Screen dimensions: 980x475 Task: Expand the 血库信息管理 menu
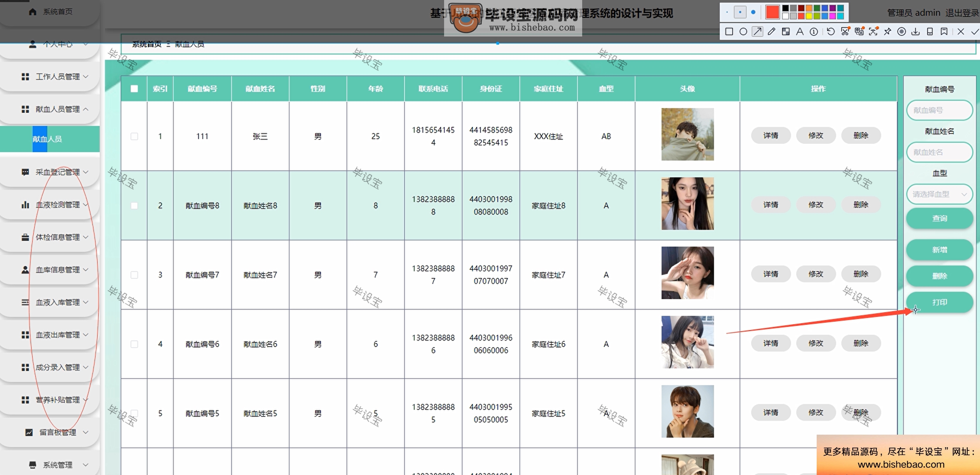[x=50, y=270]
